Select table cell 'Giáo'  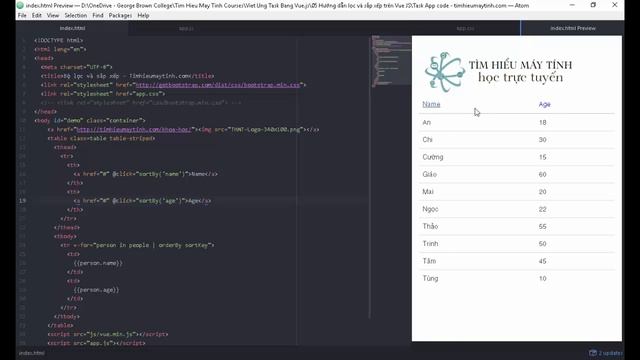point(429,174)
